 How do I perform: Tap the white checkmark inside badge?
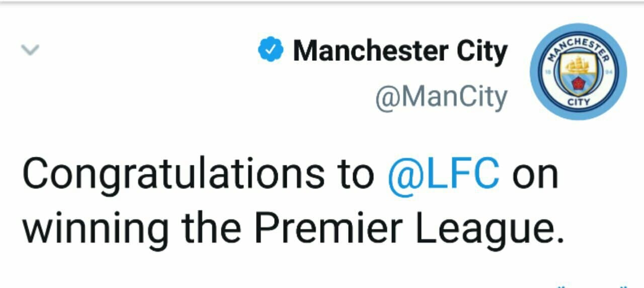pos(271,50)
